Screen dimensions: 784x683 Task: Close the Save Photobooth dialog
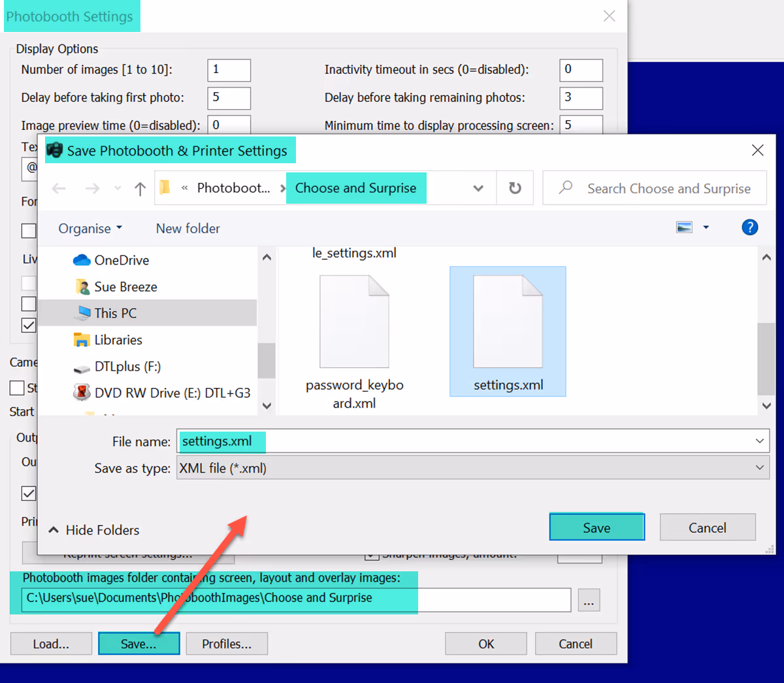point(758,150)
